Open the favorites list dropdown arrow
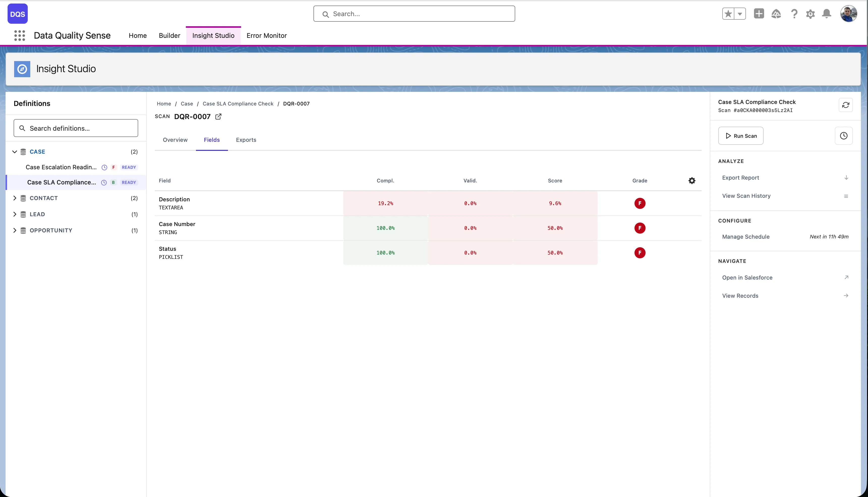Screen dimensions: 868x497 click(740, 14)
